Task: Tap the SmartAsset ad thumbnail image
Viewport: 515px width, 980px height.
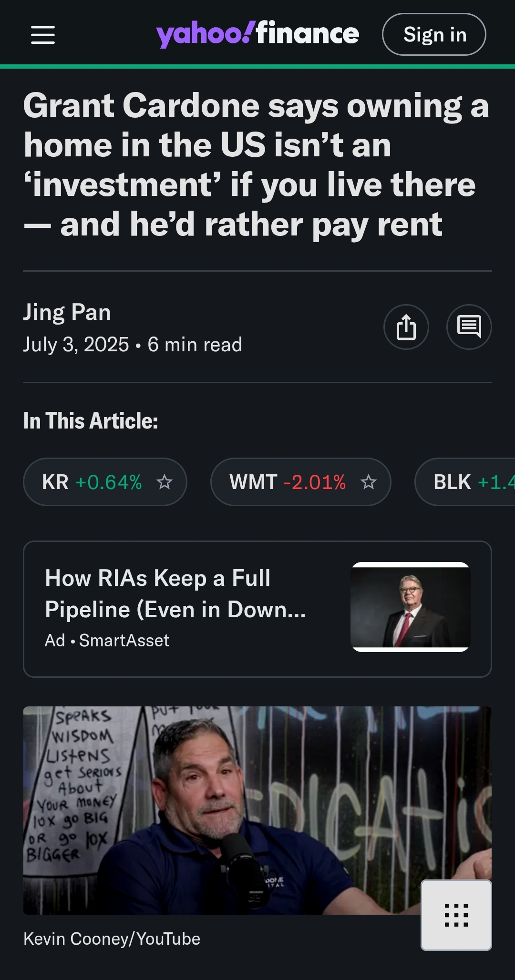Action: click(x=411, y=607)
